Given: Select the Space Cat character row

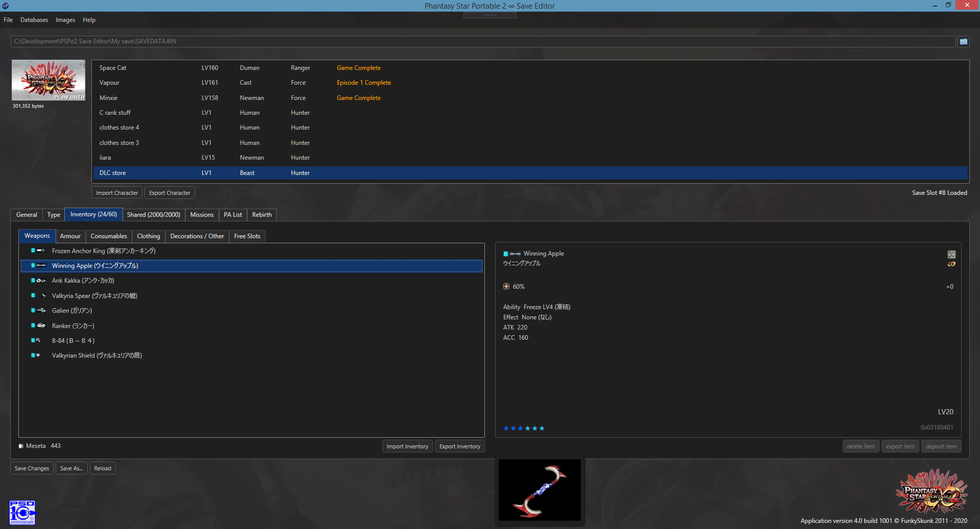Looking at the screenshot, I should click(x=530, y=68).
